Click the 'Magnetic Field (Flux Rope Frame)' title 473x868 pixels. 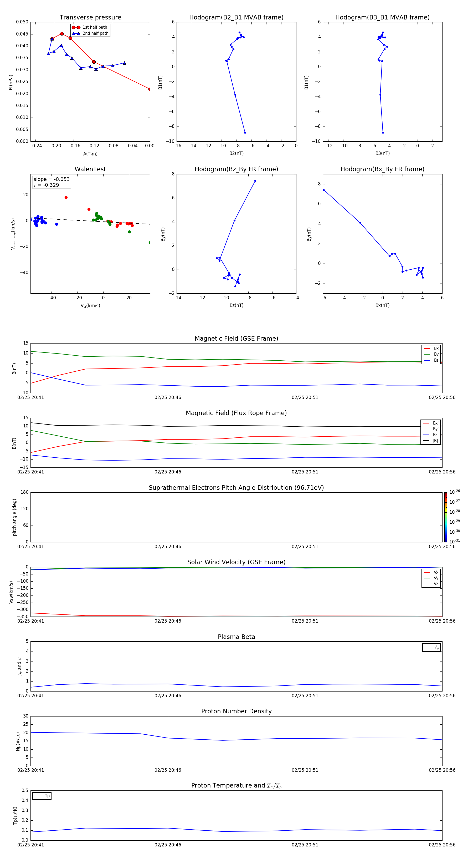click(x=236, y=413)
